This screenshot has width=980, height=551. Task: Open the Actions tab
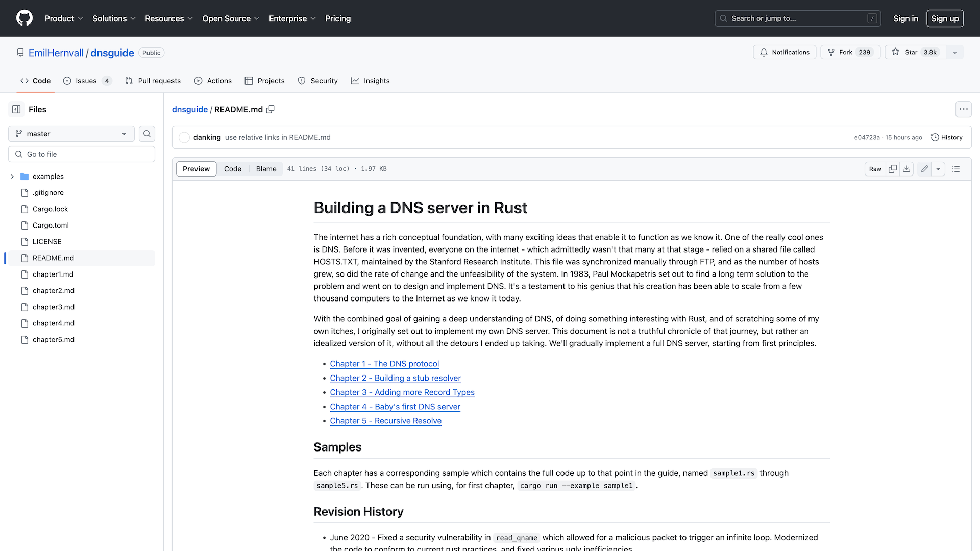pos(213,81)
